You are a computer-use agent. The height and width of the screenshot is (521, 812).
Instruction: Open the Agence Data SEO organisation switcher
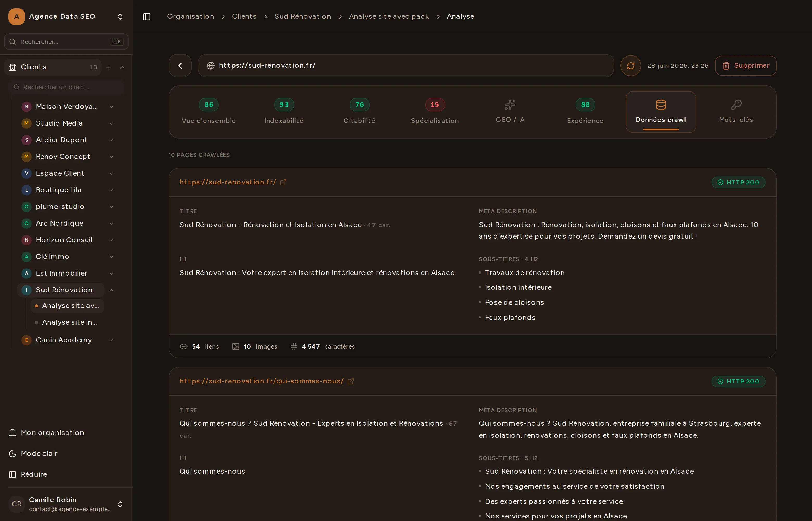tap(120, 17)
